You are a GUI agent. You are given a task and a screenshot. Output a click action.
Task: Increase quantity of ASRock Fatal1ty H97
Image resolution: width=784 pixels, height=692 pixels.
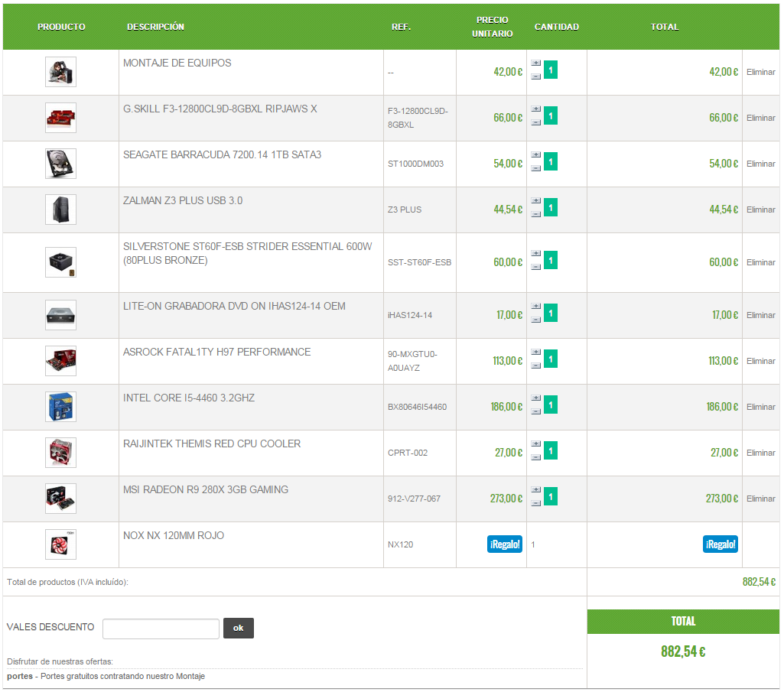536,352
